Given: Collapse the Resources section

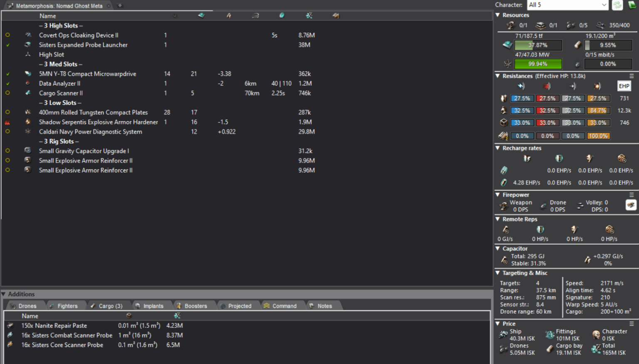Looking at the screenshot, I should [498, 15].
